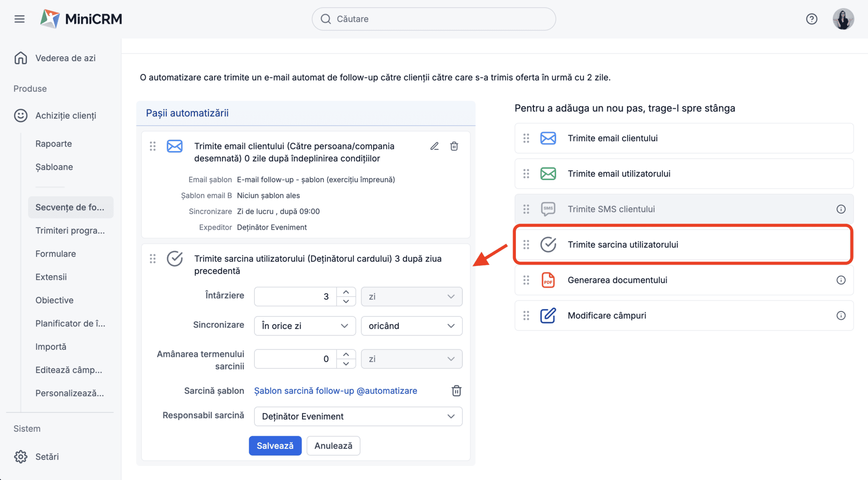Image resolution: width=868 pixels, height=480 pixels.
Task: Open Rapoarte in sidebar
Action: [53, 143]
